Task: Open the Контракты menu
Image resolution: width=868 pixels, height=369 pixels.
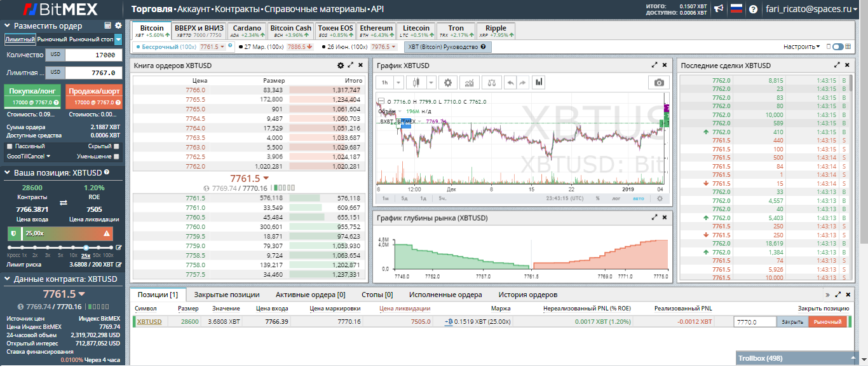Action: (x=238, y=10)
